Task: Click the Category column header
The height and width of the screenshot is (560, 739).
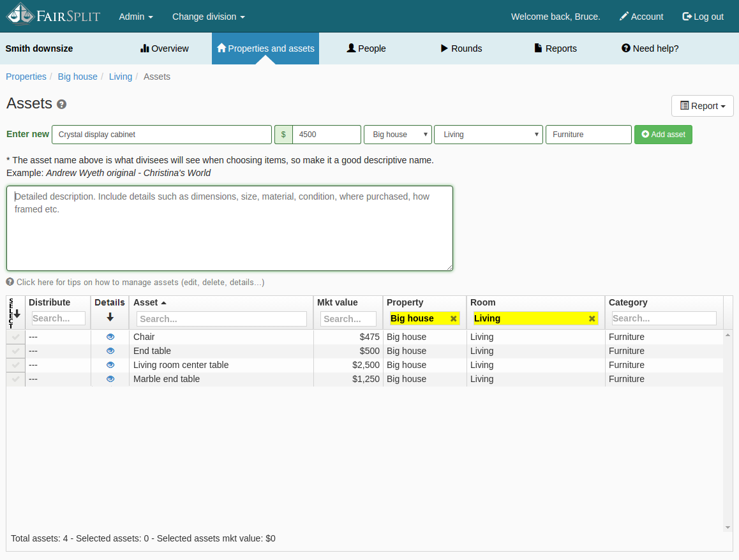Action: point(628,302)
